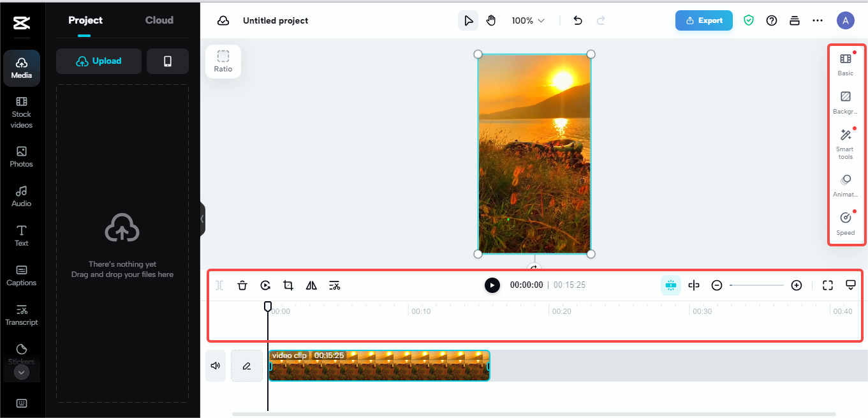868x418 pixels.
Task: Click the 00:10 mark on timeline ruler
Action: (421, 311)
